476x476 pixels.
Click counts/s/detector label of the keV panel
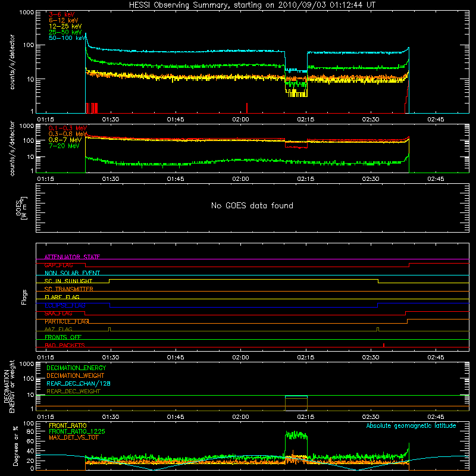pos(12,62)
